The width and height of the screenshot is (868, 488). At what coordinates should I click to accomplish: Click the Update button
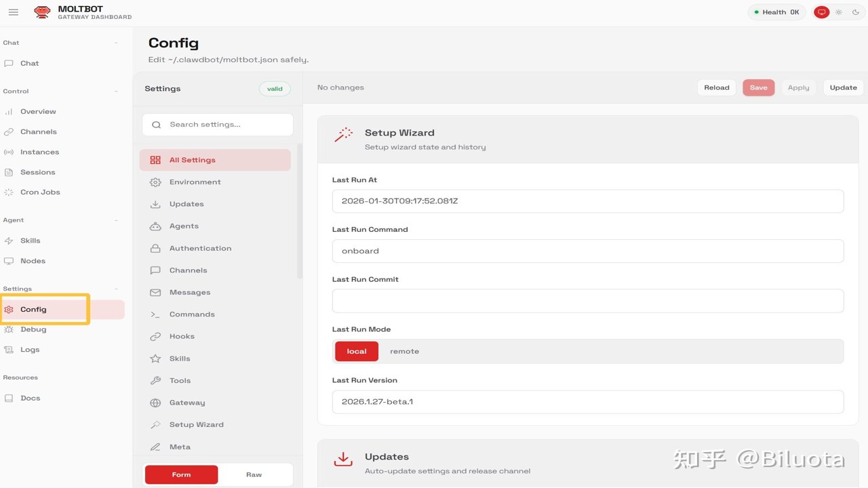pos(843,87)
